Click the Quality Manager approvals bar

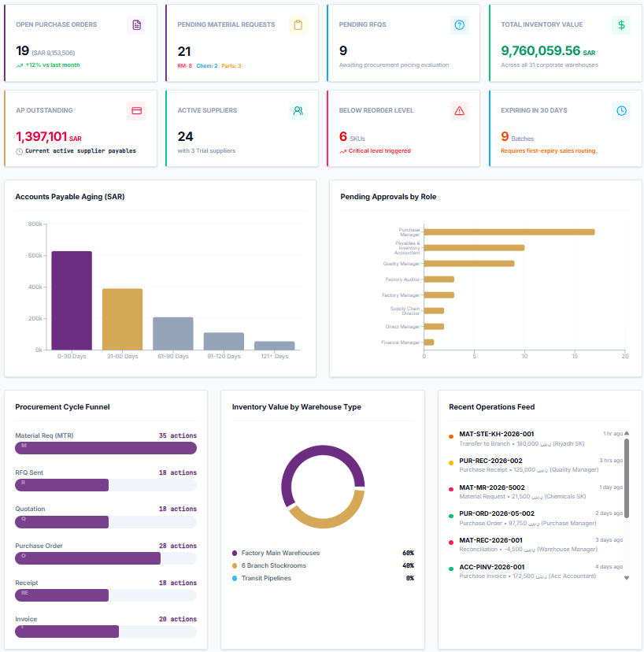pyautogui.click(x=469, y=264)
